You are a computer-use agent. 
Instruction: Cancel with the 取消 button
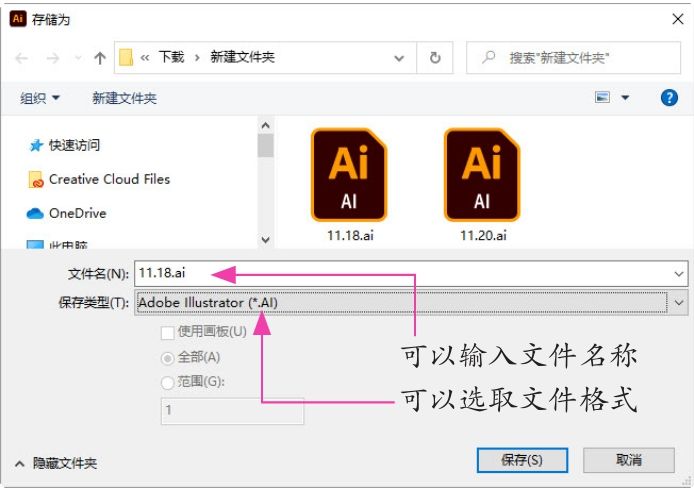(x=629, y=460)
